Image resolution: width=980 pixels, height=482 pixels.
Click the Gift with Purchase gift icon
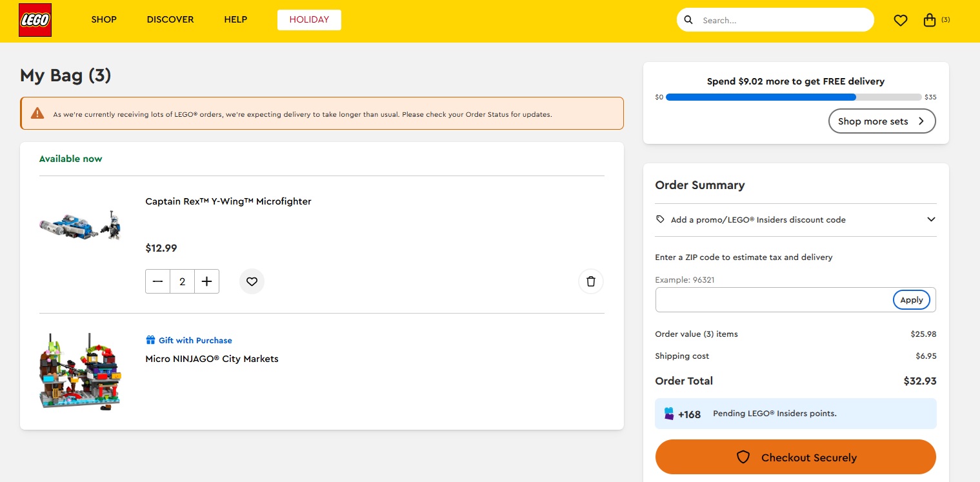click(150, 340)
